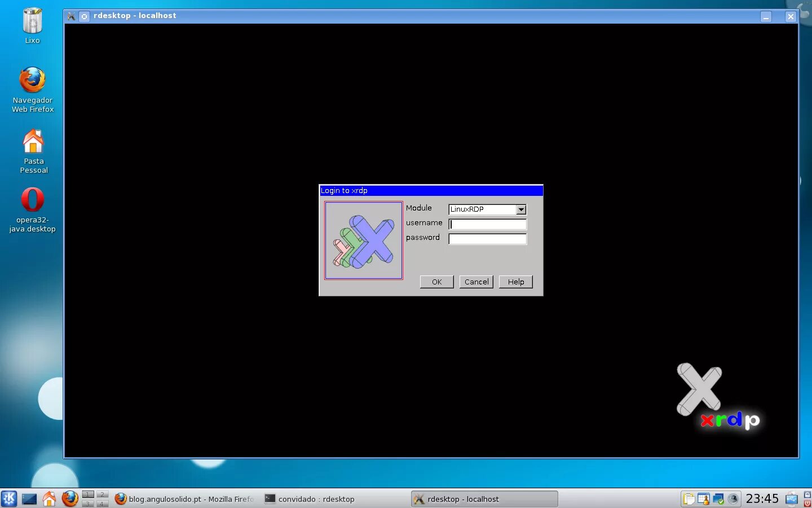812x508 pixels.
Task: Click the green checkmark update tray icon
Action: (x=718, y=499)
